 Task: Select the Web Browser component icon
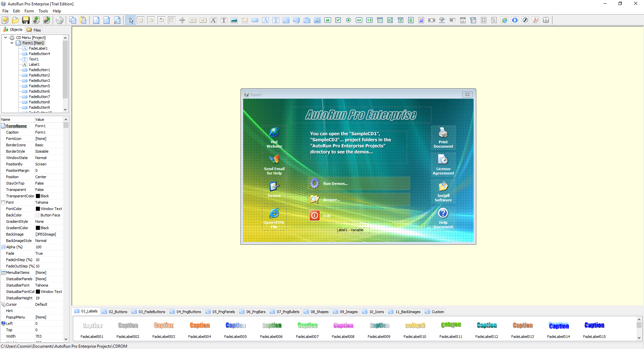point(504,20)
